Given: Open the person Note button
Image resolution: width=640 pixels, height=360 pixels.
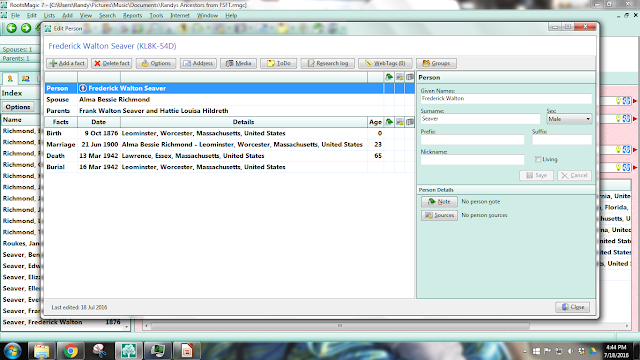Looking at the screenshot, I should (x=439, y=202).
